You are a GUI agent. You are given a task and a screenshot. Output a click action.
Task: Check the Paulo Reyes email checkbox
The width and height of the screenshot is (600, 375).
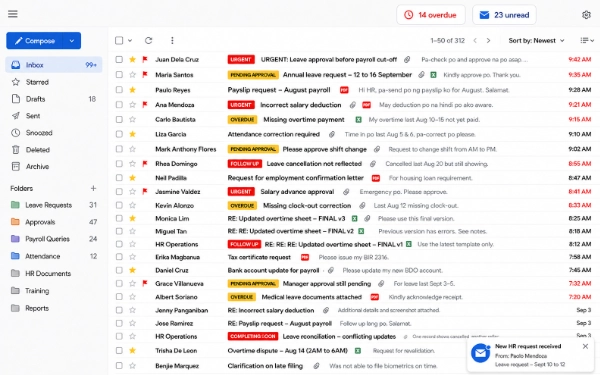119,90
